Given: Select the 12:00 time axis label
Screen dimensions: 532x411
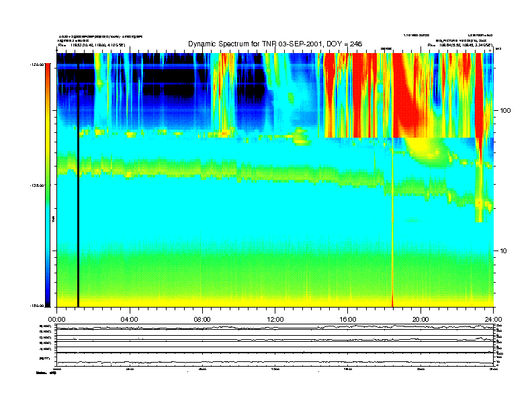Looking at the screenshot, I should click(275, 320).
